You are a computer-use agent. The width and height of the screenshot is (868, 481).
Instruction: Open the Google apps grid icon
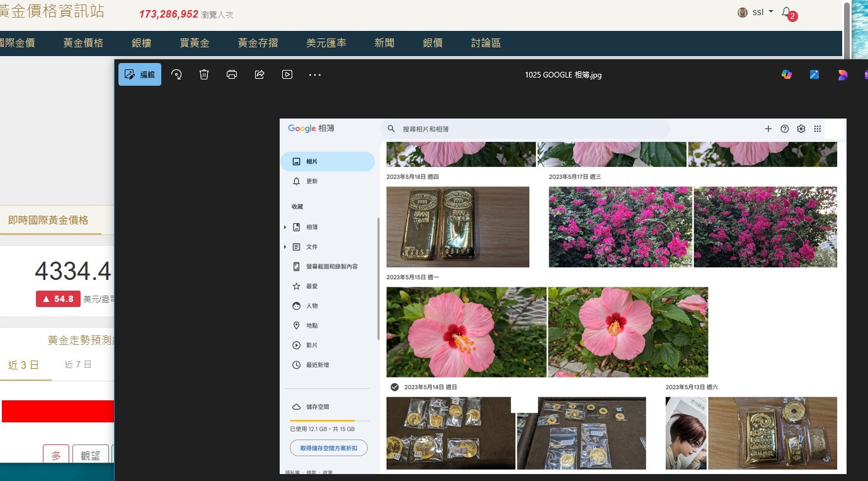point(818,129)
